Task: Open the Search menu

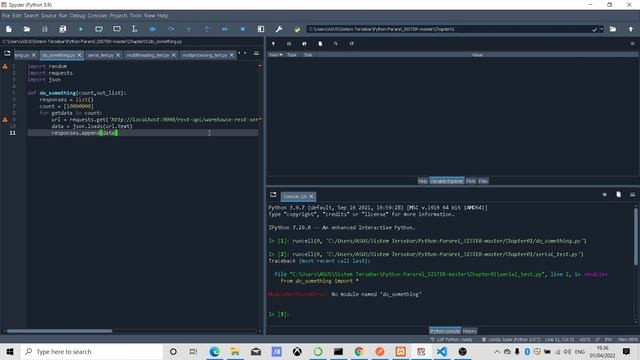Action: point(31,16)
